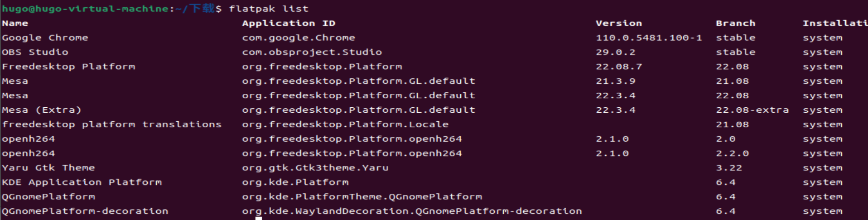
Task: Select org.gtk.Gtk3theme.Yaru application ID
Action: click(x=315, y=168)
